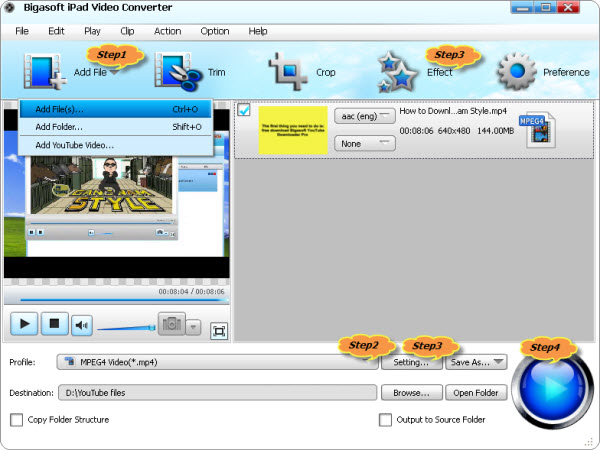The width and height of the screenshot is (600, 450).
Task: Open the Profile MPEG4 Video combo box
Action: (217, 362)
